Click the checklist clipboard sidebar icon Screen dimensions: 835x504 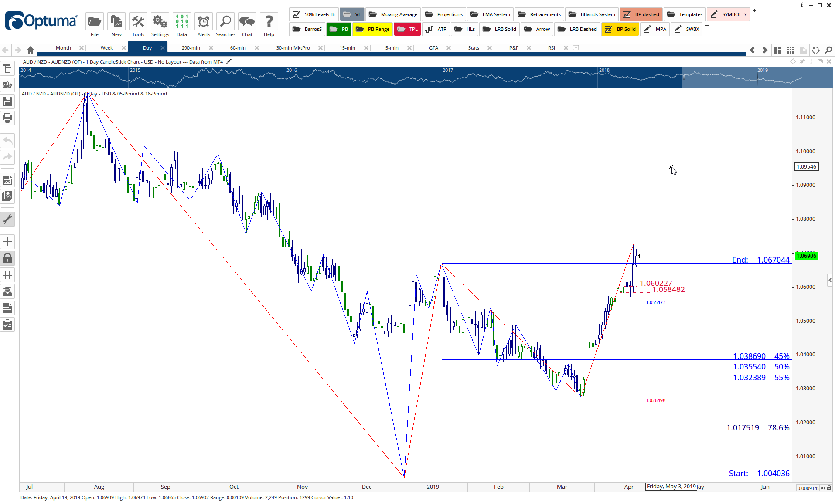point(7,325)
